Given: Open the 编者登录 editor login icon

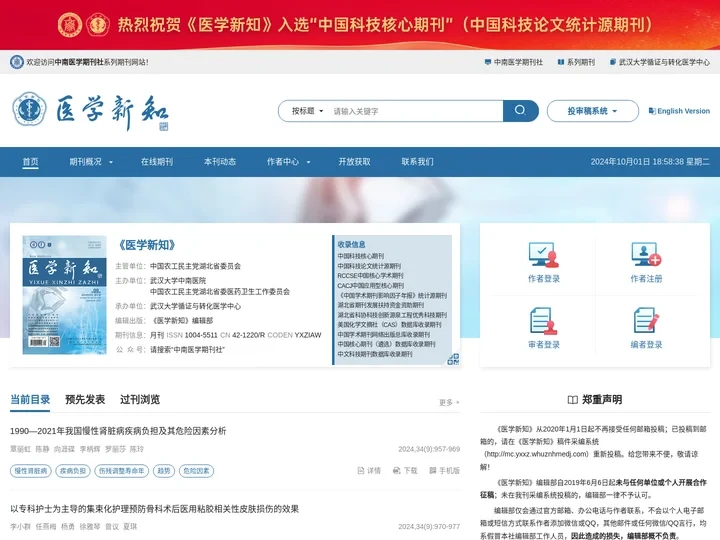Looking at the screenshot, I should [646, 321].
